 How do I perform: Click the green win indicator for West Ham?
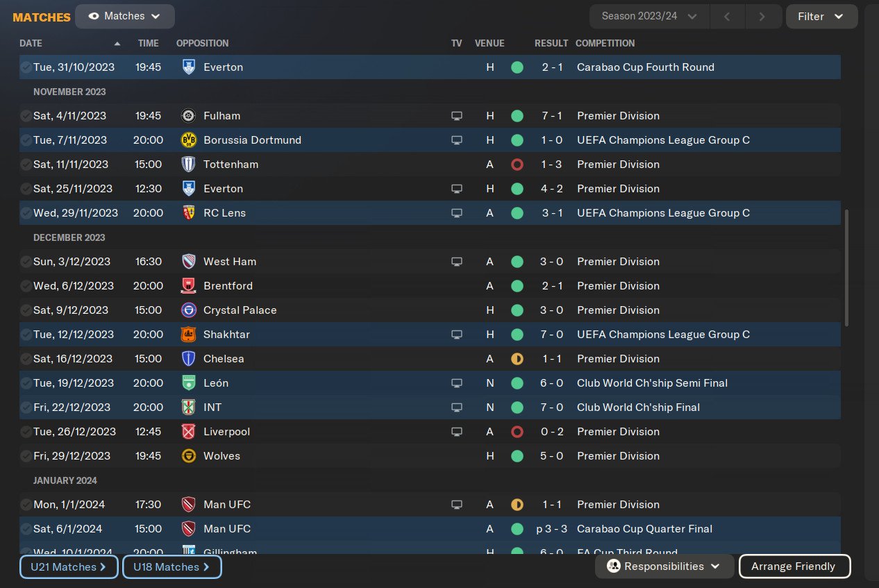(517, 262)
